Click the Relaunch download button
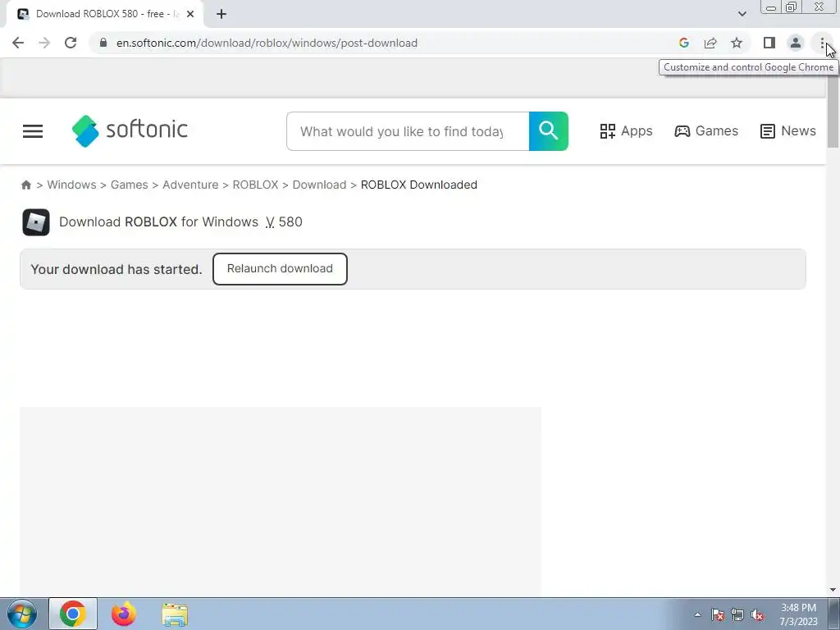Viewport: 840px width, 630px height. tap(280, 269)
